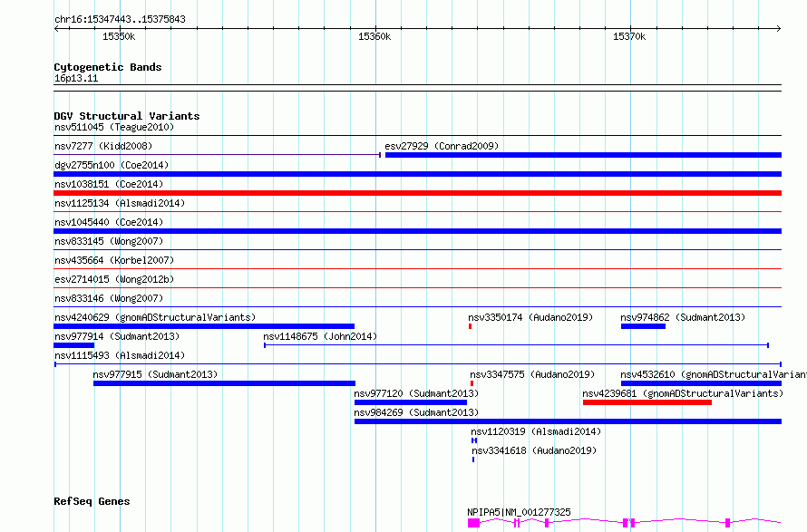This screenshot has width=807, height=532.
Task: Click the chr16:15347443..15375843 coordinate label
Action: [x=120, y=20]
